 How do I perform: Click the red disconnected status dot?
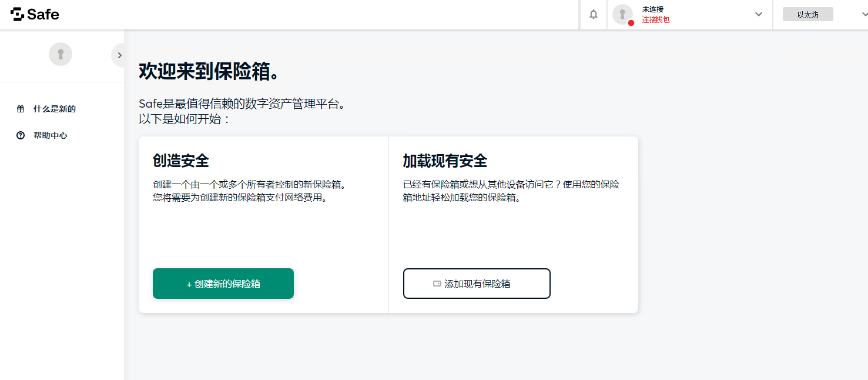coord(631,23)
